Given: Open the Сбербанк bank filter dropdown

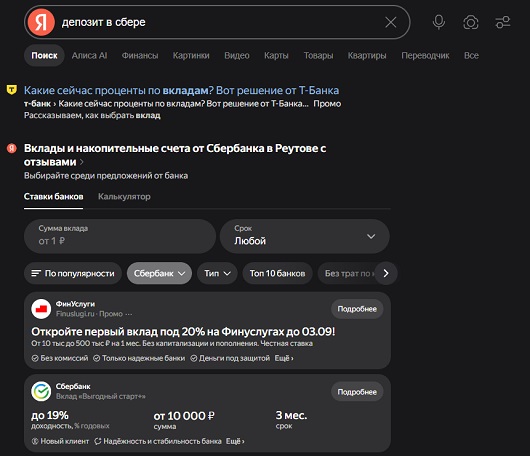Looking at the screenshot, I should 159,273.
